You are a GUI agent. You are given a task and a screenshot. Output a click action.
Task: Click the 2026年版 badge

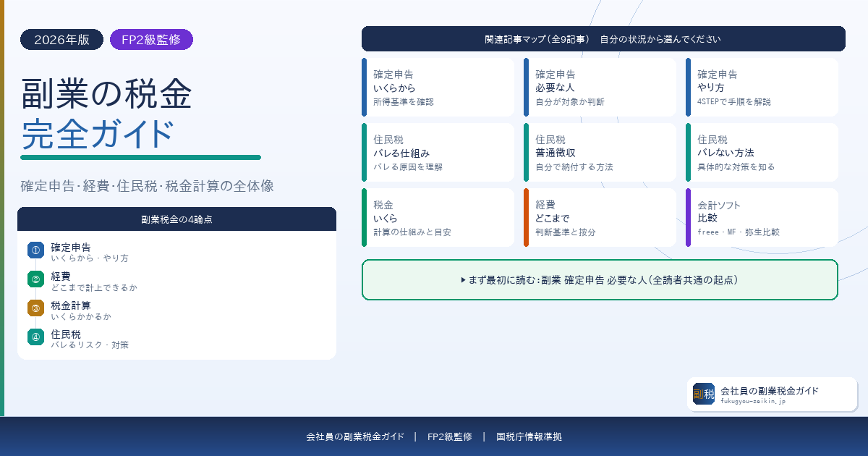pos(61,40)
